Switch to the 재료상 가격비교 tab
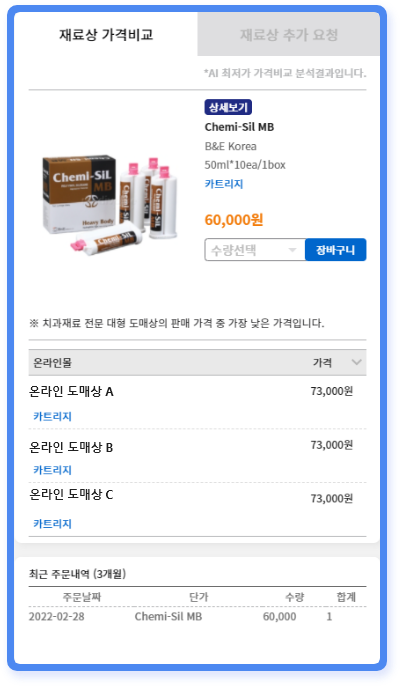Screen dimensions: 400x686 pyautogui.click(x=106, y=34)
